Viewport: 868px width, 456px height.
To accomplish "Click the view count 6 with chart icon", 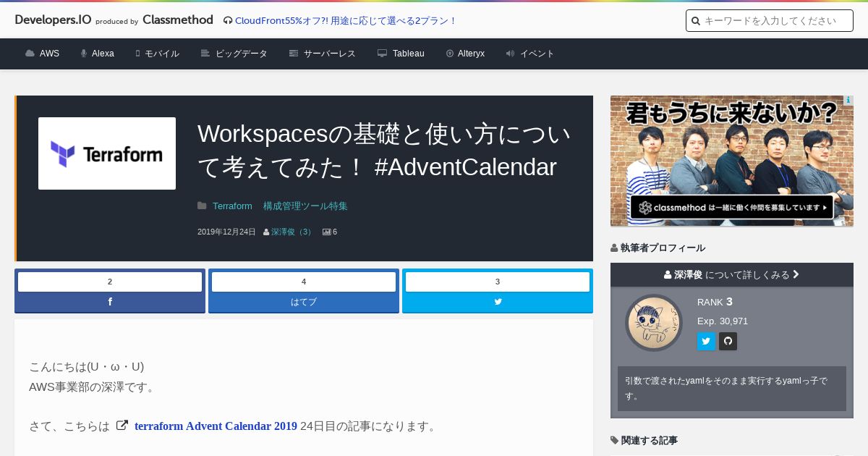I will click(330, 232).
